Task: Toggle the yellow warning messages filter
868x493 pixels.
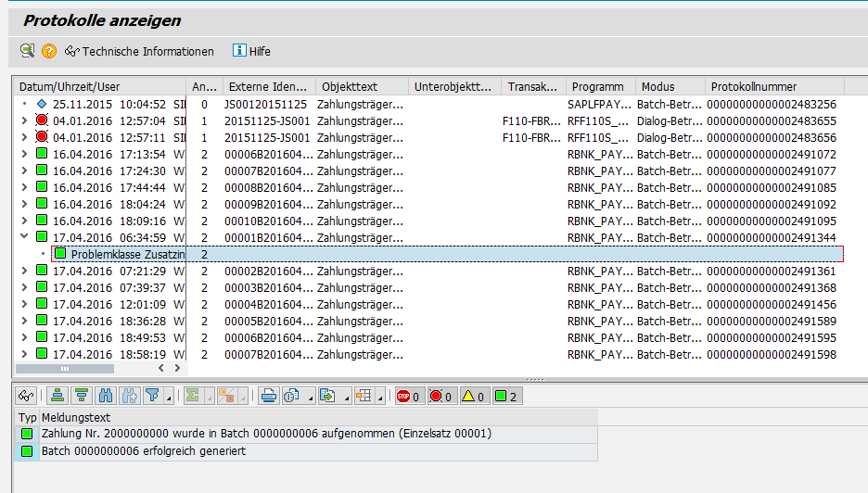Action: click(x=473, y=396)
